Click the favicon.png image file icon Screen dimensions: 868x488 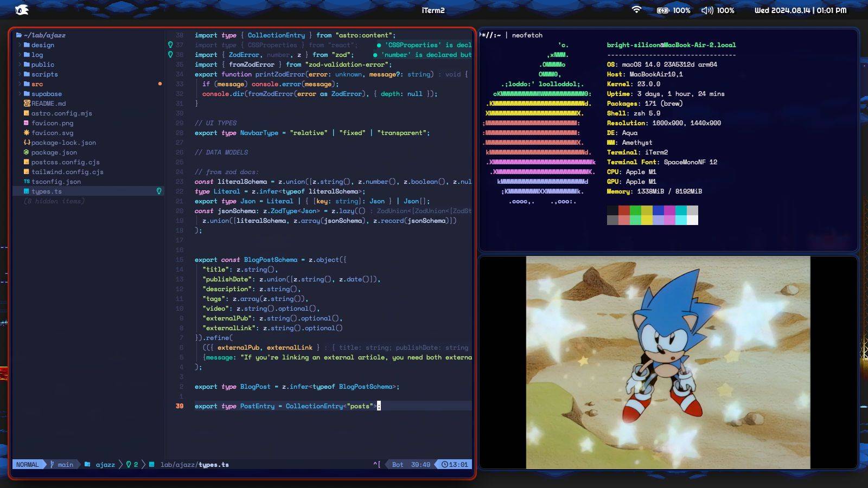click(x=27, y=123)
